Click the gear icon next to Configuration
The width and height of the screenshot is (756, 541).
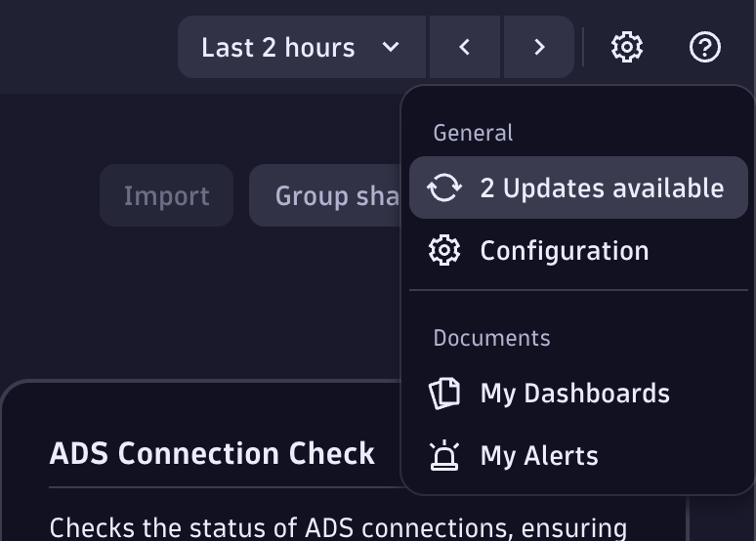tap(444, 251)
